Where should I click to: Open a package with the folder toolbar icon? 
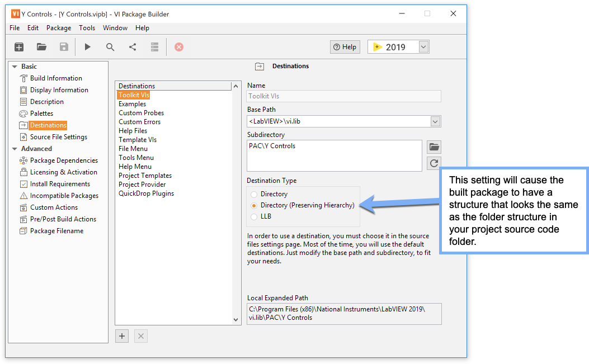(41, 47)
